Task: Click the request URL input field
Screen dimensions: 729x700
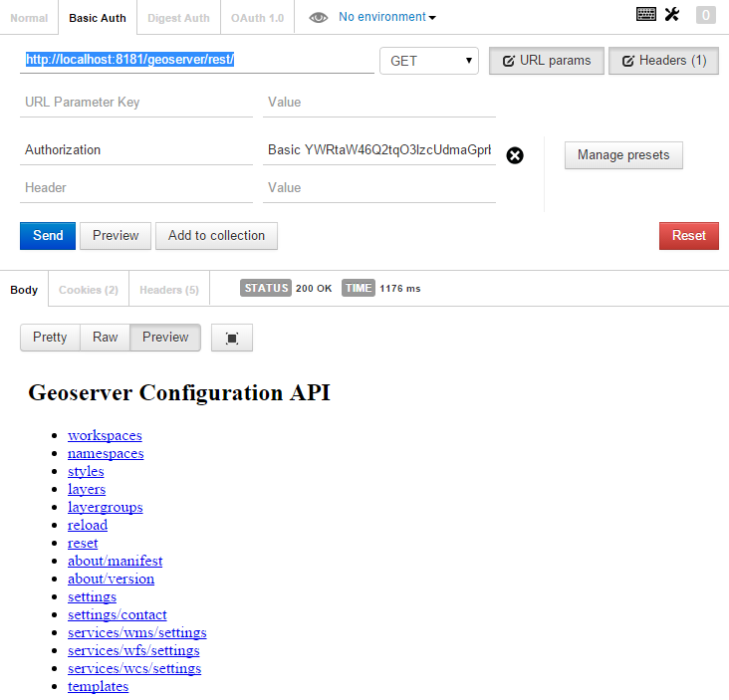Action: (x=196, y=60)
